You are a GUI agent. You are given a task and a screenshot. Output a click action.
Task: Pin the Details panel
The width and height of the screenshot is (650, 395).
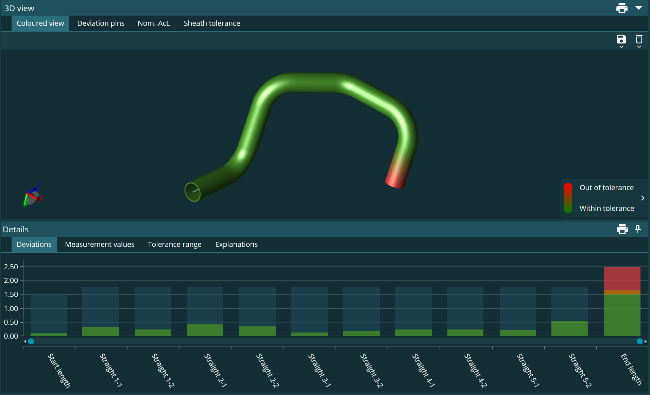[638, 229]
